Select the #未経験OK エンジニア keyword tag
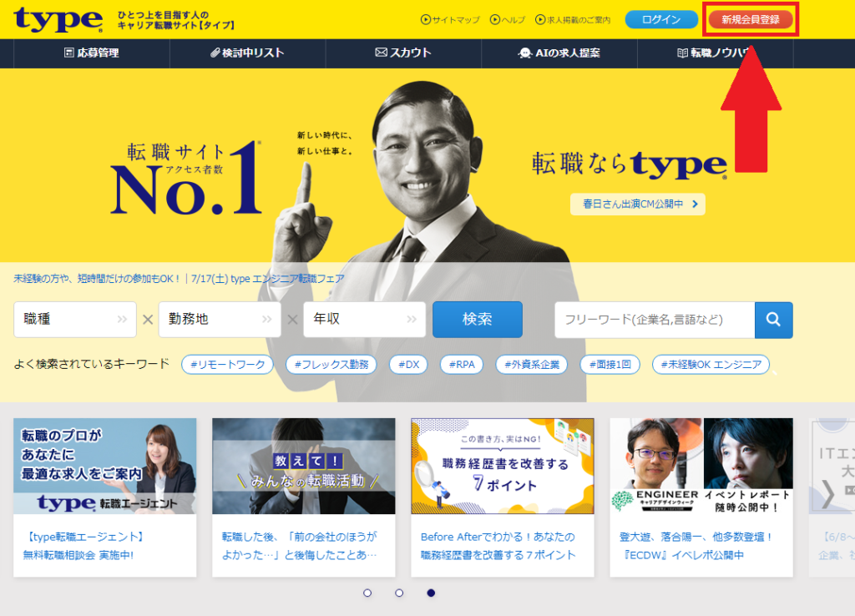The image size is (855, 616). 711,364
